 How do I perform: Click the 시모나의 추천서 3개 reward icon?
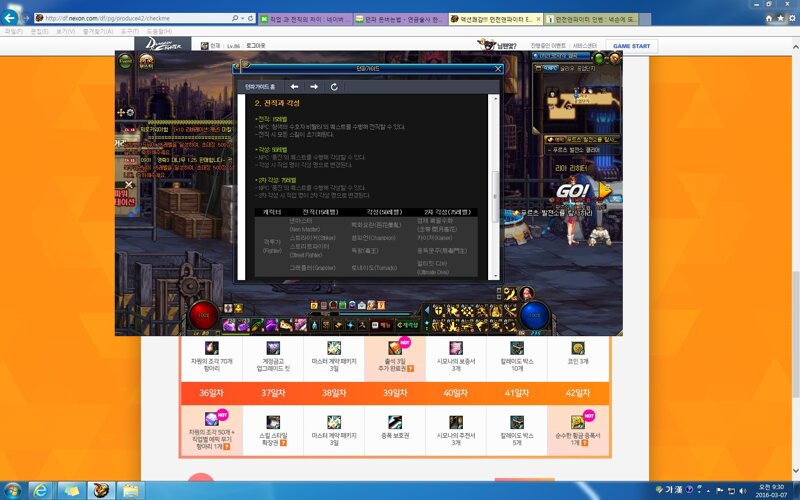pos(456,422)
